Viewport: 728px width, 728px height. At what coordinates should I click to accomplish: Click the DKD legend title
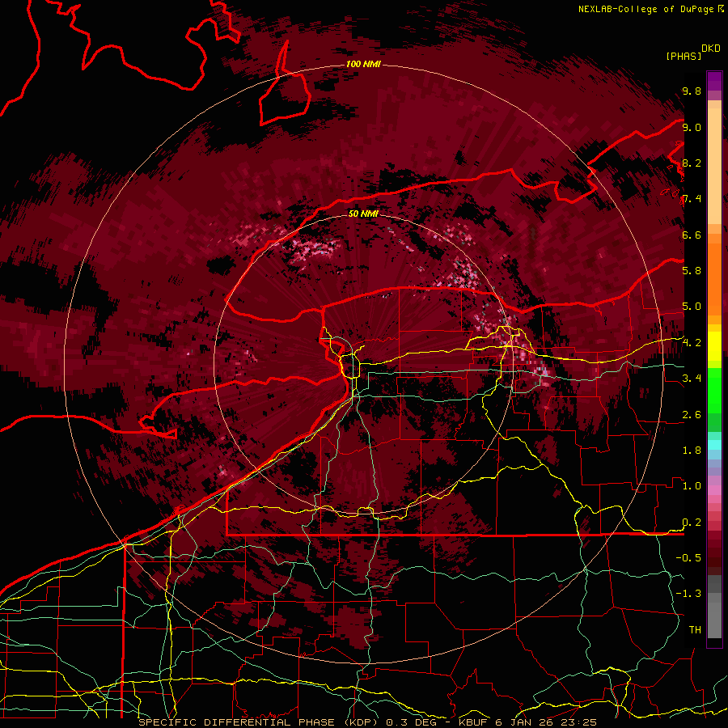point(711,49)
